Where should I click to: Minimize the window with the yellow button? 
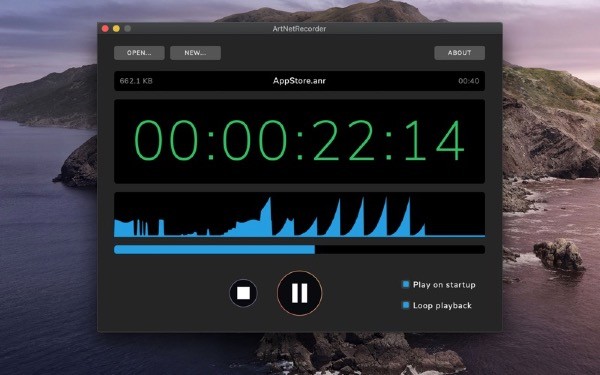point(116,28)
